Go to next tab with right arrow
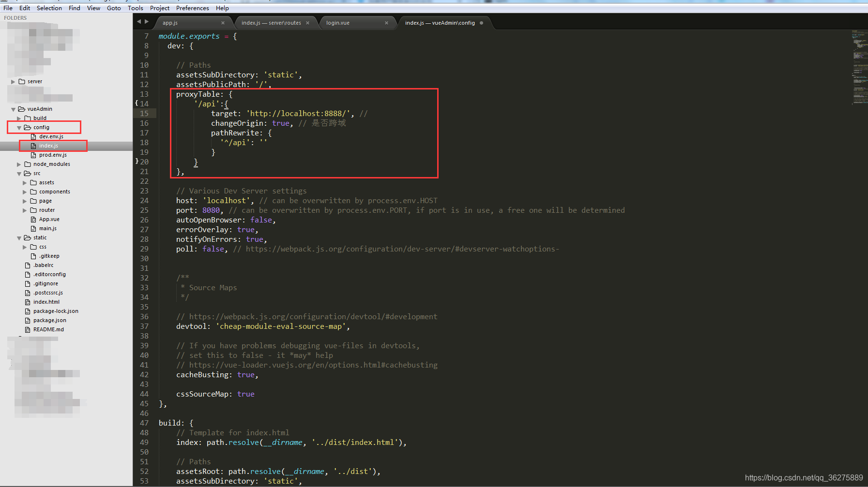This screenshot has width=868, height=487. 147,21
